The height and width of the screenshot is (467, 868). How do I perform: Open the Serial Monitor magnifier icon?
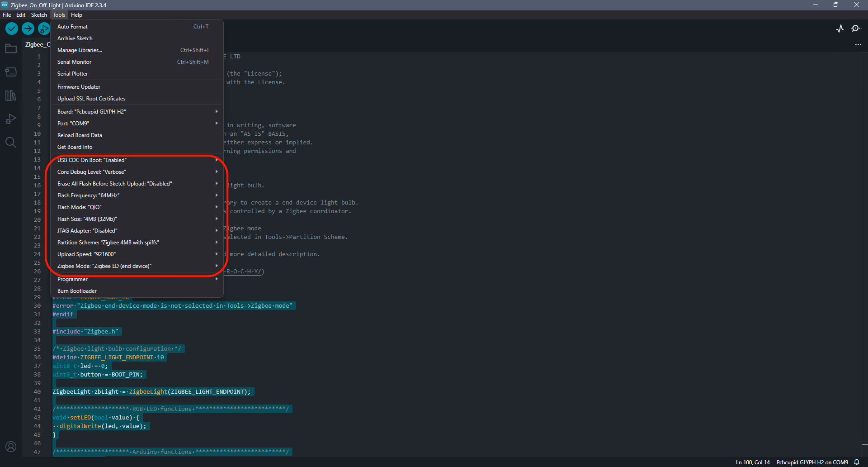point(856,29)
